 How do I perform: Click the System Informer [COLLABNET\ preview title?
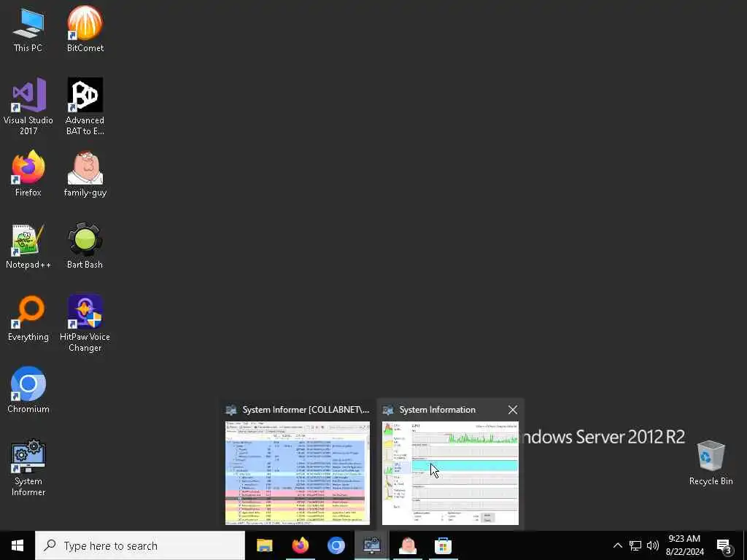click(x=306, y=410)
